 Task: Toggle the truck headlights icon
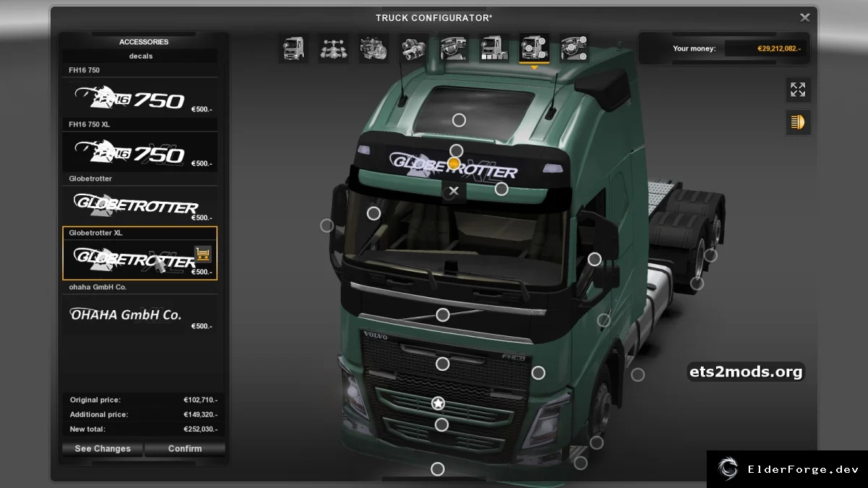pos(798,122)
